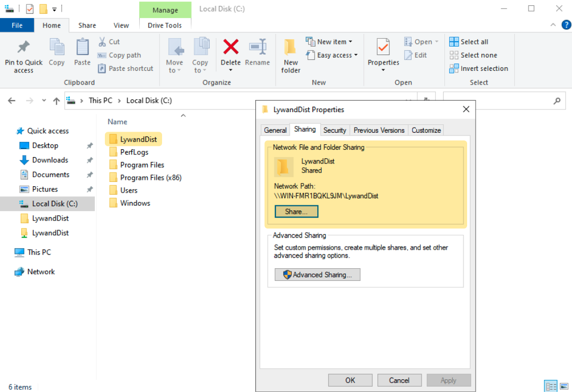Viewport: 572px width, 392px height.
Task: Open Pictures in Quick access
Action: coord(45,189)
